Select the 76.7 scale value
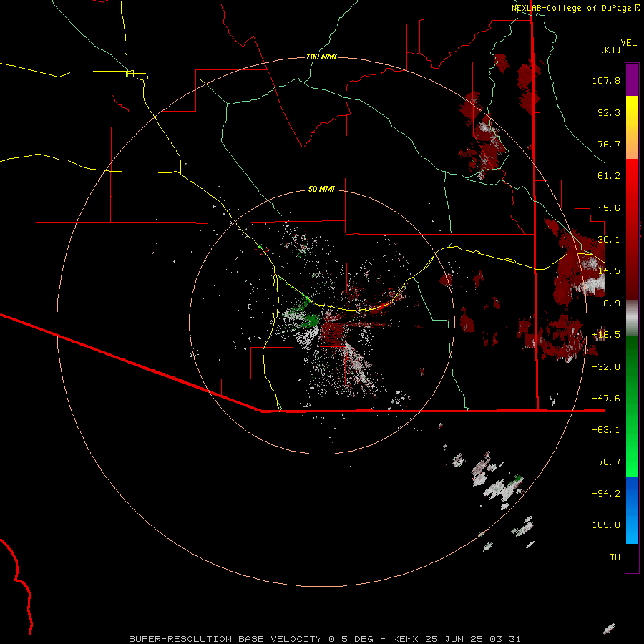Image resolution: width=644 pixels, height=644 pixels. click(x=609, y=144)
